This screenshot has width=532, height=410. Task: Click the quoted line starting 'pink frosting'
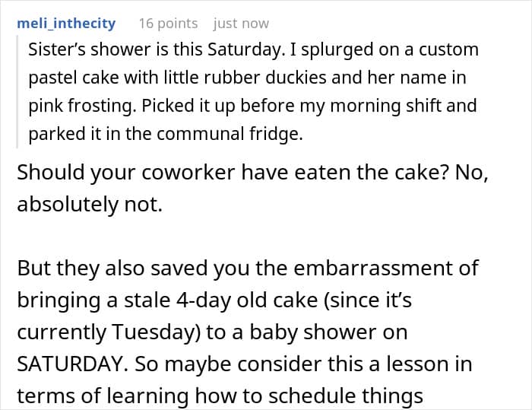pos(252,106)
